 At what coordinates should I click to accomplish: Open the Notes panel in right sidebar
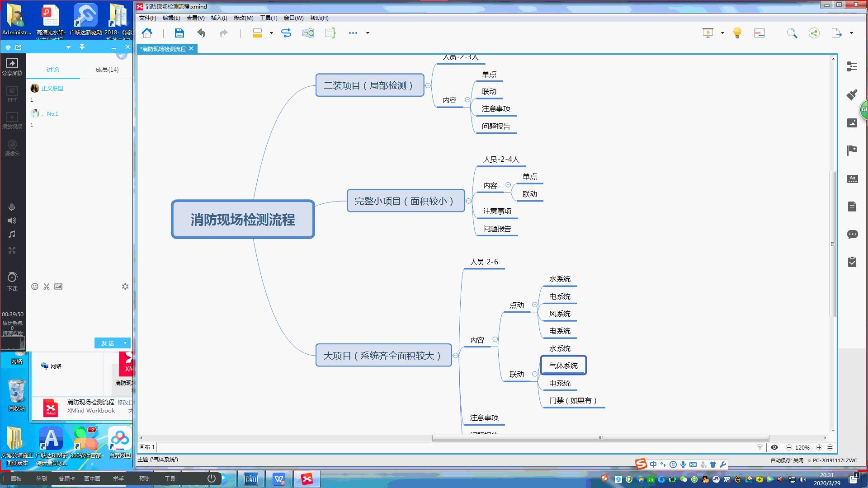click(x=852, y=206)
